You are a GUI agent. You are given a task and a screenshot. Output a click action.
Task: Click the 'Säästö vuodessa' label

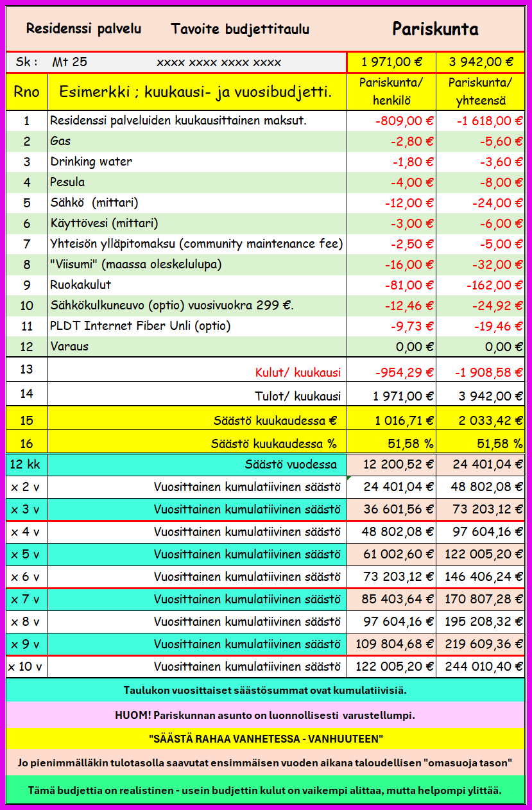coord(291,465)
